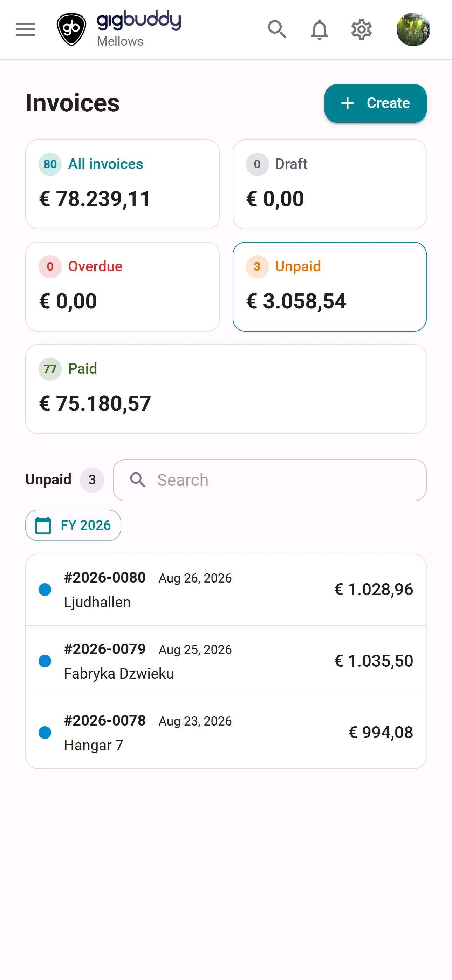
Task: Select the Draft filter card
Action: [329, 184]
